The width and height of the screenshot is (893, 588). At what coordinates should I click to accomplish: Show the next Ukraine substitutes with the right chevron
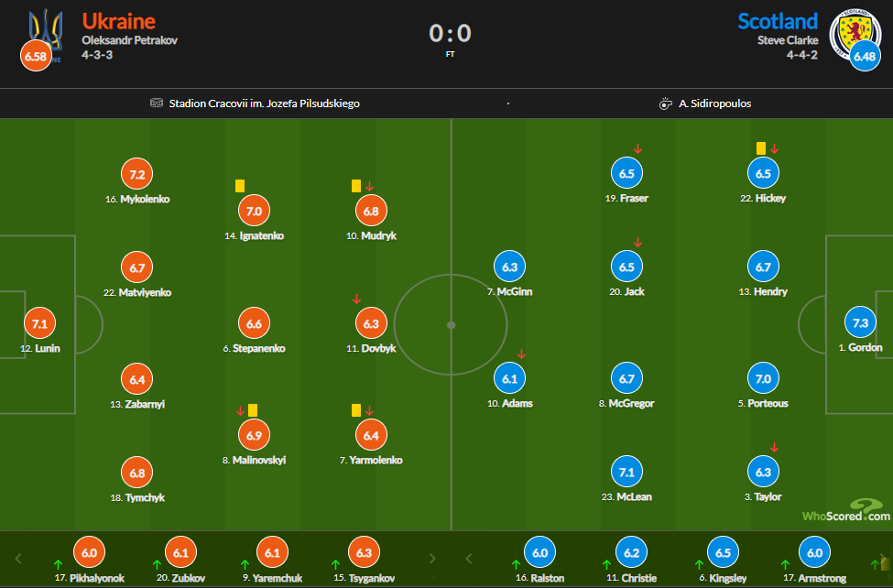[x=430, y=558]
